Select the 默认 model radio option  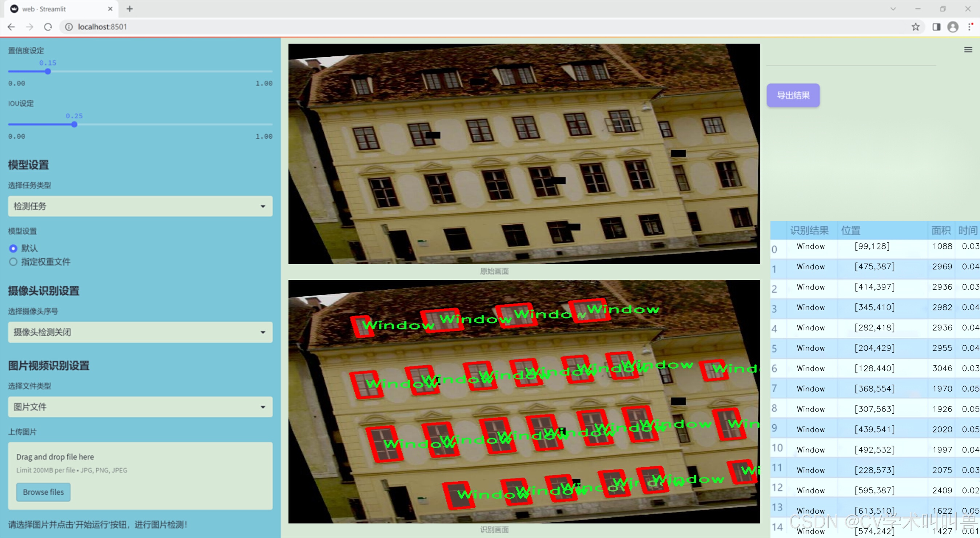tap(13, 248)
